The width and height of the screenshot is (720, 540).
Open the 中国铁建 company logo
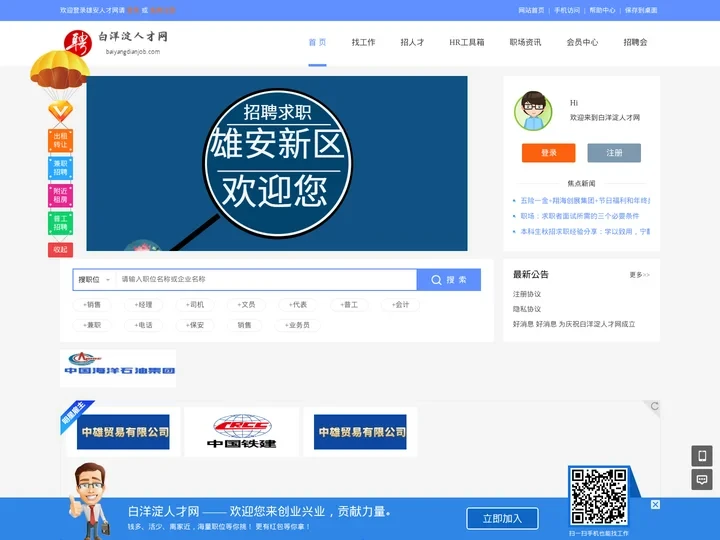click(242, 432)
